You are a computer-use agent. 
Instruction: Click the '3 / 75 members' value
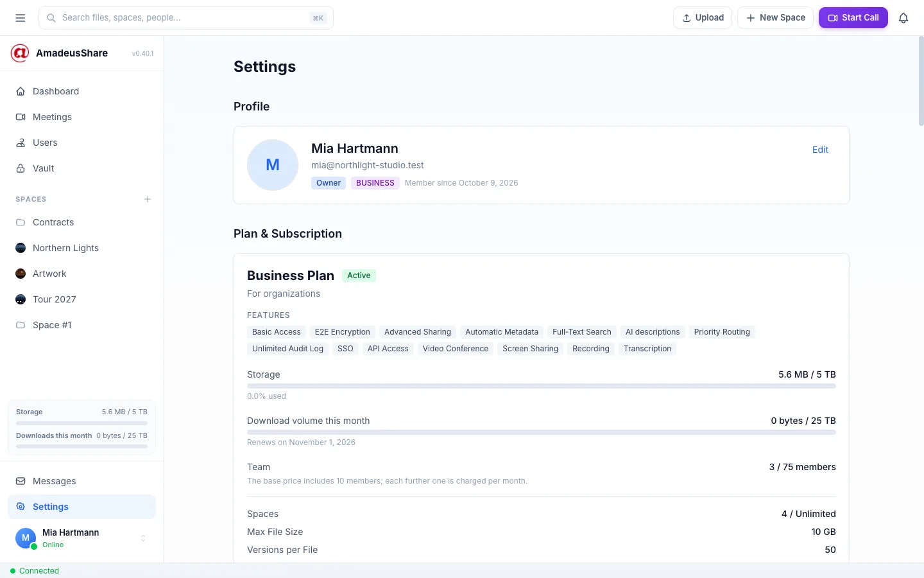(x=802, y=467)
